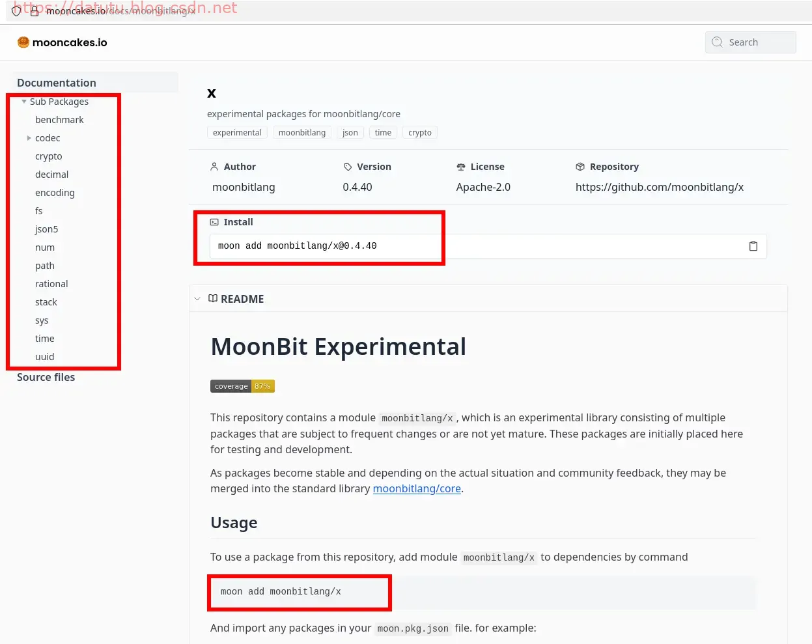Select the uuid package in sidebar
Image resolution: width=812 pixels, height=644 pixels.
point(45,357)
